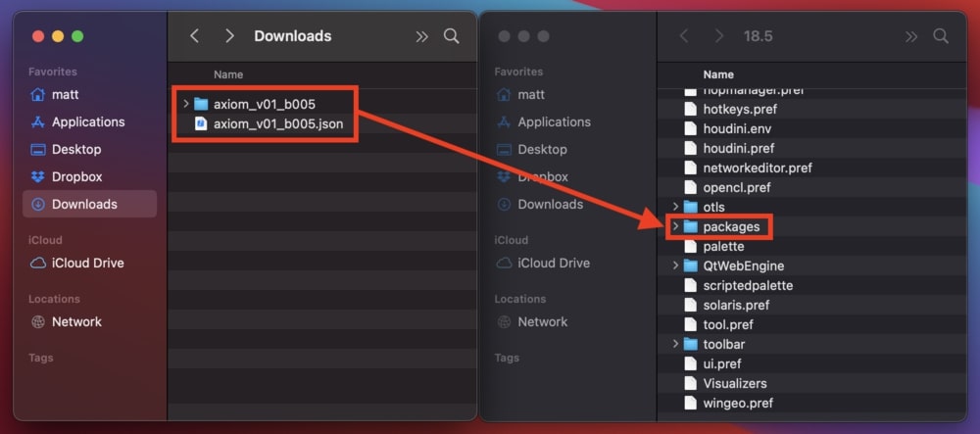Viewport: 980px width, 434px height.
Task: Open iCloud Drive in the left sidebar
Action: 87,263
